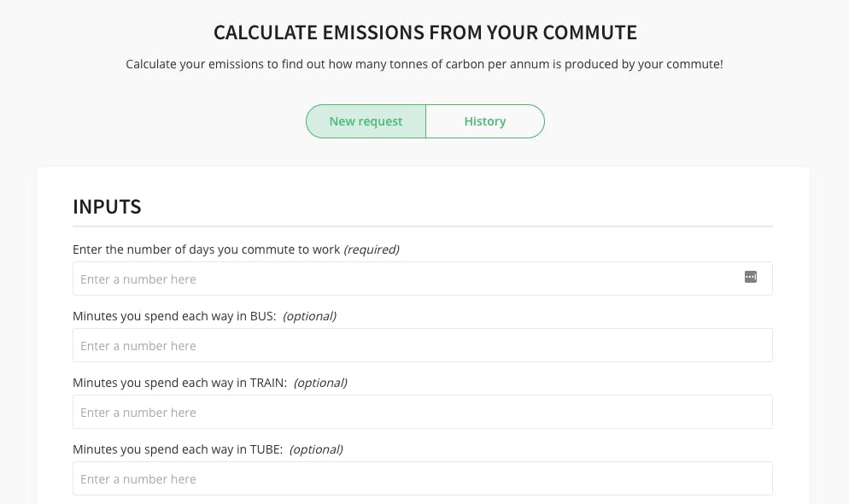849x504 pixels.
Task: Click the autofill icon in the commute days field
Action: pos(751,277)
